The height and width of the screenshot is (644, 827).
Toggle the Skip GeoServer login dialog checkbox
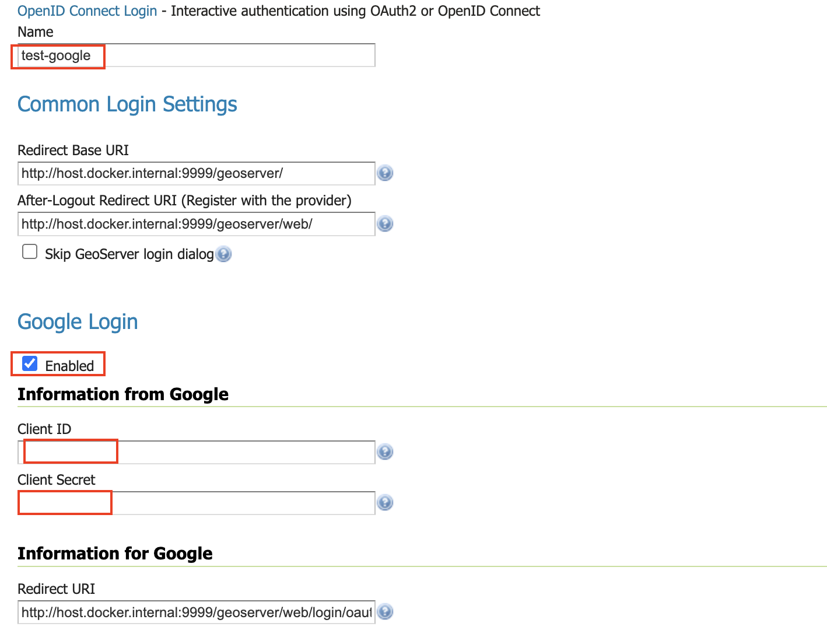pyautogui.click(x=30, y=252)
